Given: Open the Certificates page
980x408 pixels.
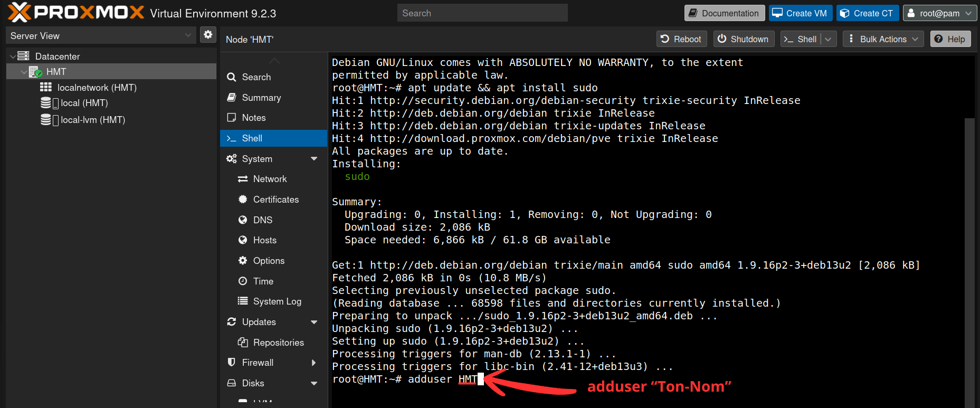Looking at the screenshot, I should [x=273, y=200].
